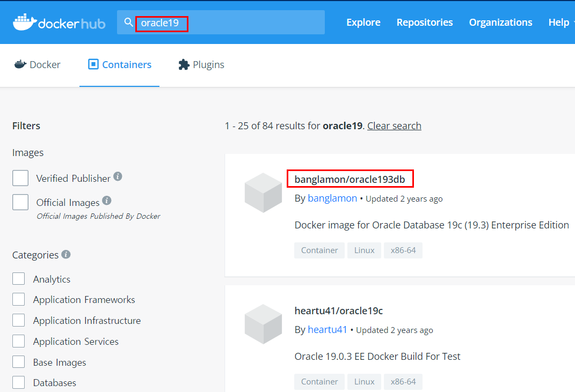Open the Help dropdown menu
Screen dimensions: 575x392
pyautogui.click(x=561, y=23)
